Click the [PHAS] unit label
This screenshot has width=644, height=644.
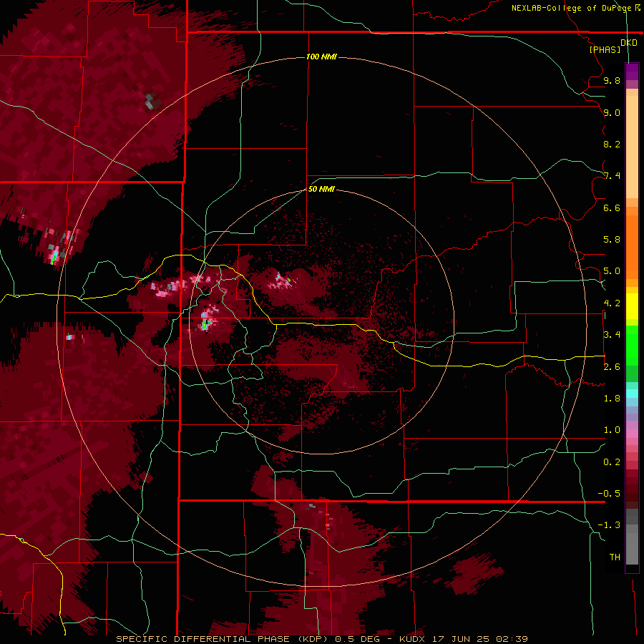(605, 49)
